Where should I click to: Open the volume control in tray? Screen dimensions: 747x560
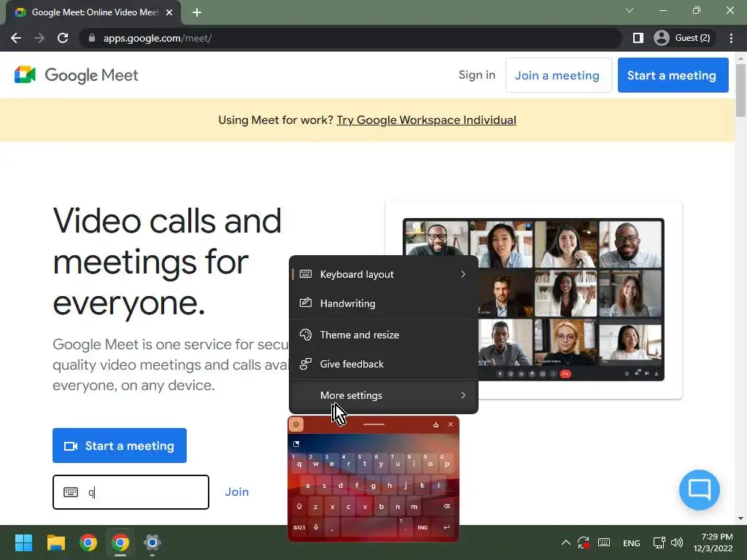tap(676, 542)
